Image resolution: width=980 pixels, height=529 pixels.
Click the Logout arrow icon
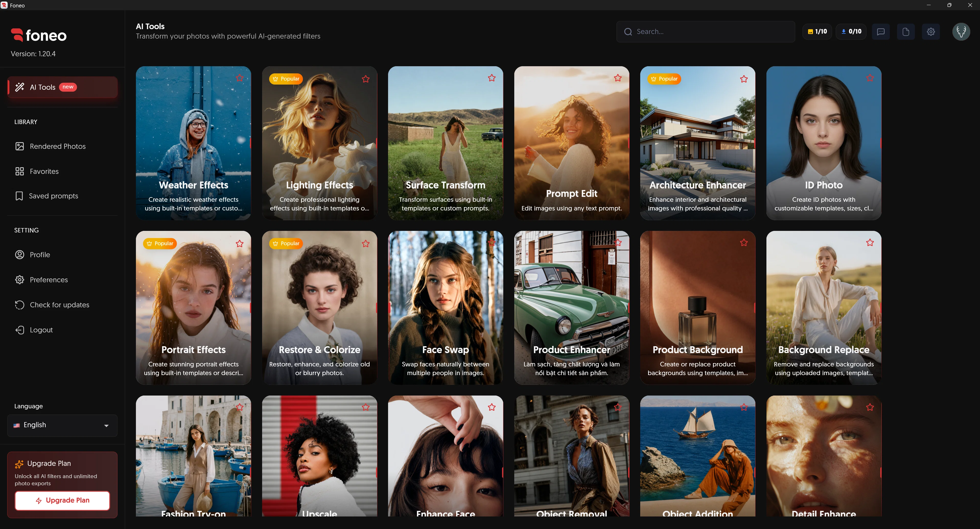19,330
